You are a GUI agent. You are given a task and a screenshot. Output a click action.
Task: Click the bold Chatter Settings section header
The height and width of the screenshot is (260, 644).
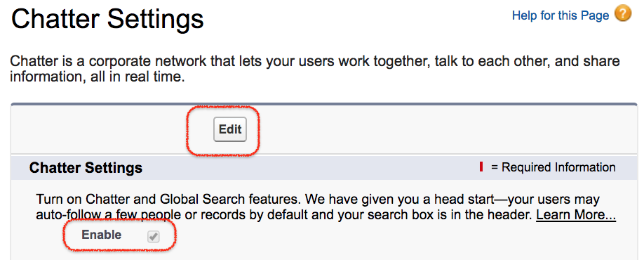coord(86,168)
